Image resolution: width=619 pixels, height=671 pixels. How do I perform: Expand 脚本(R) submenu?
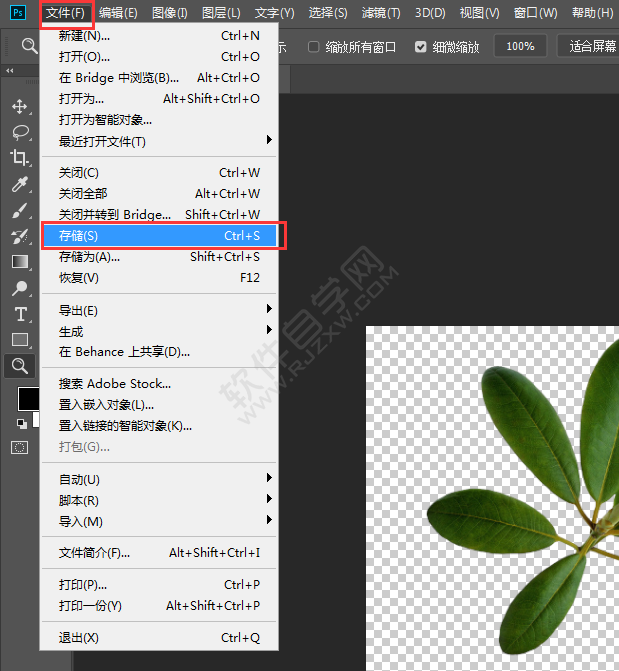(x=159, y=500)
